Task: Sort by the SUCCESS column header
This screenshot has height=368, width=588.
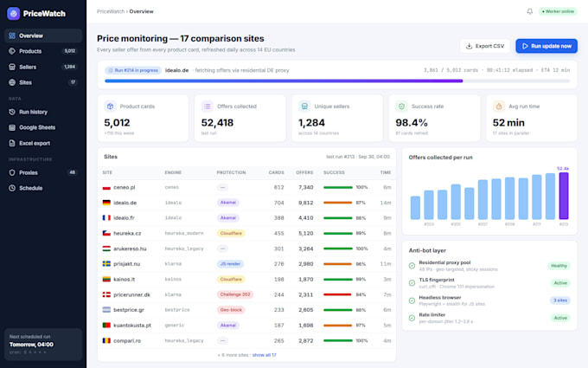Action: [x=334, y=172]
